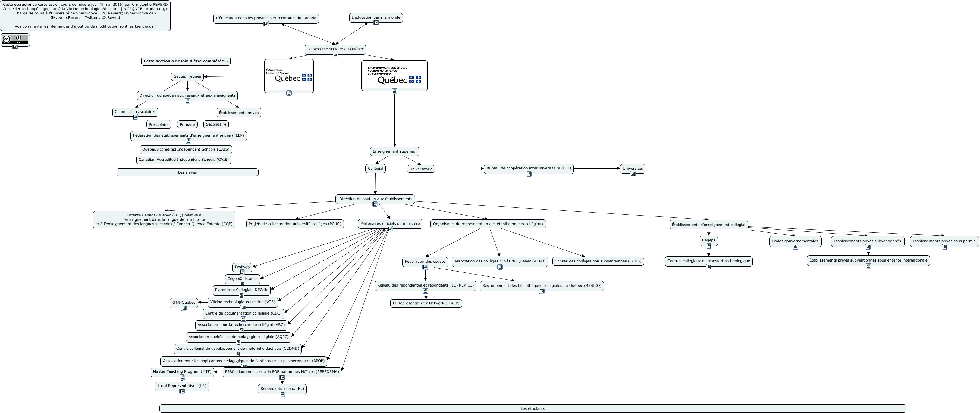
Task: Select the Entente Canada-Québec (ECQ) node
Action: coord(164,220)
